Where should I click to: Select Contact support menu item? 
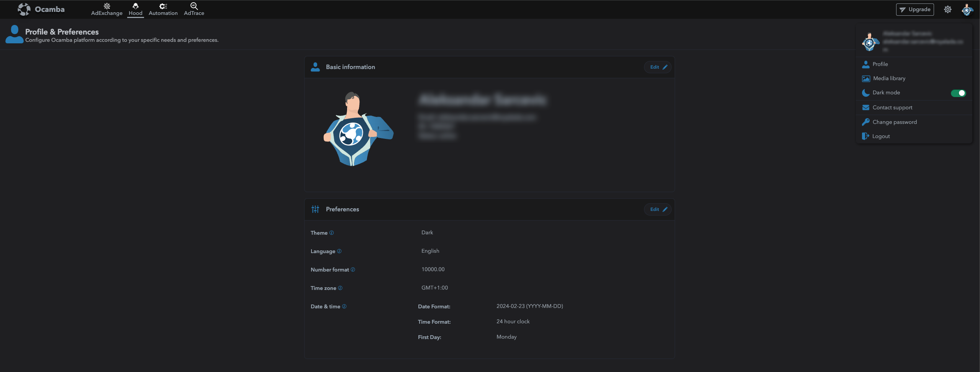point(892,107)
